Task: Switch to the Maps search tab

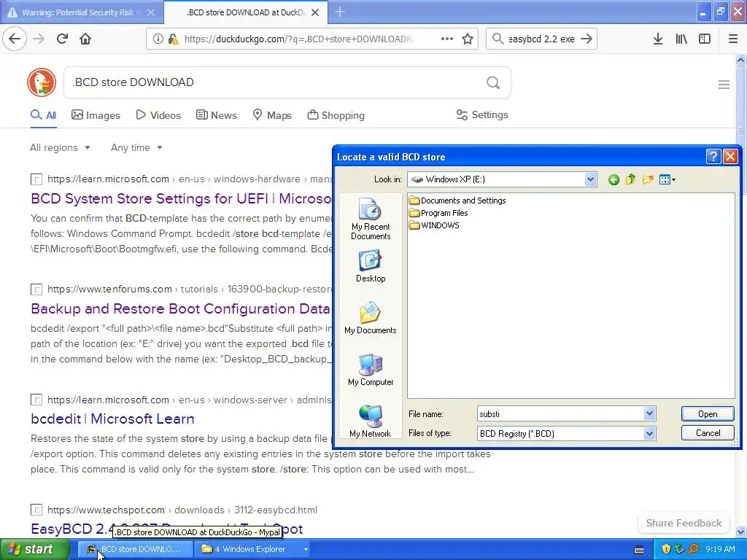Action: 272,115
